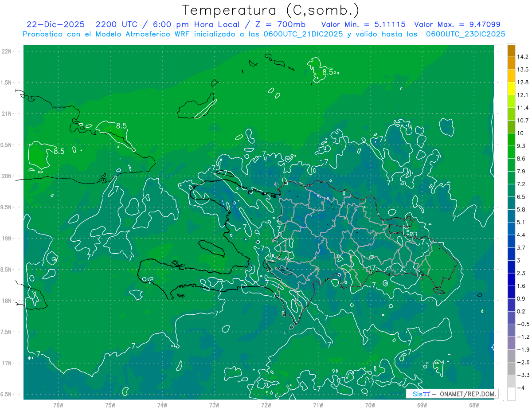Image resolution: width=532 pixels, height=411 pixels.
Task: Click the '11.4' legend value
Action: click(524, 108)
